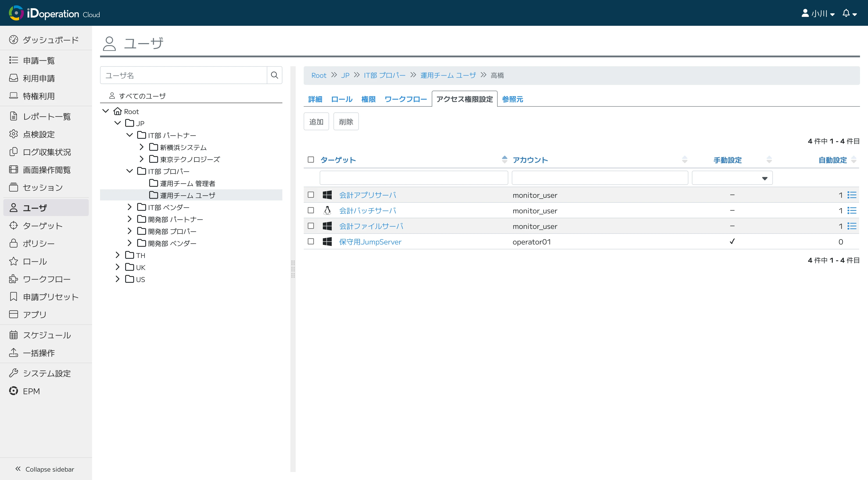Click the ターゲット column filter field
Screen dimensions: 868x480
point(414,178)
